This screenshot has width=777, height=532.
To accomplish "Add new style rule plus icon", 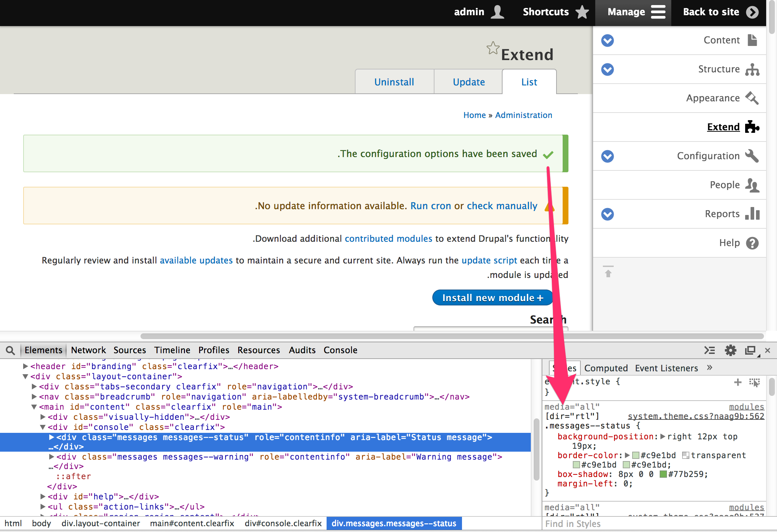I will coord(738,382).
